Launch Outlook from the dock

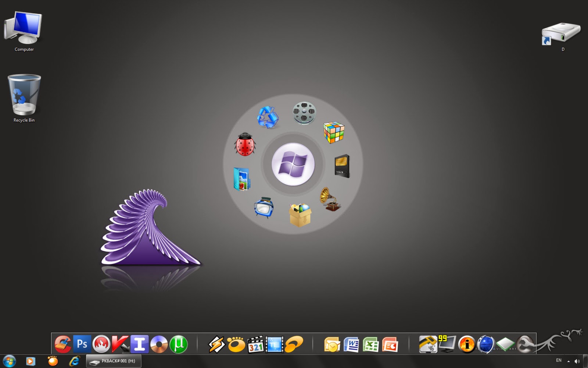[x=332, y=345]
